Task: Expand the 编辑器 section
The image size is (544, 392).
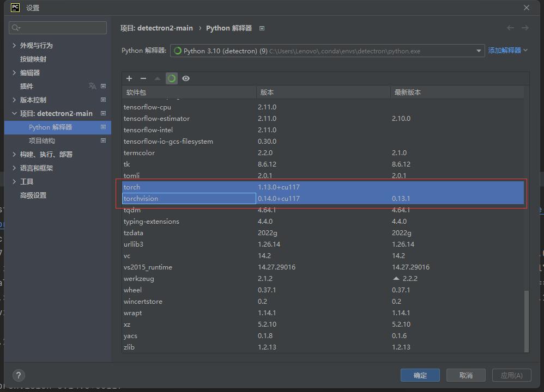Action: (x=14, y=72)
